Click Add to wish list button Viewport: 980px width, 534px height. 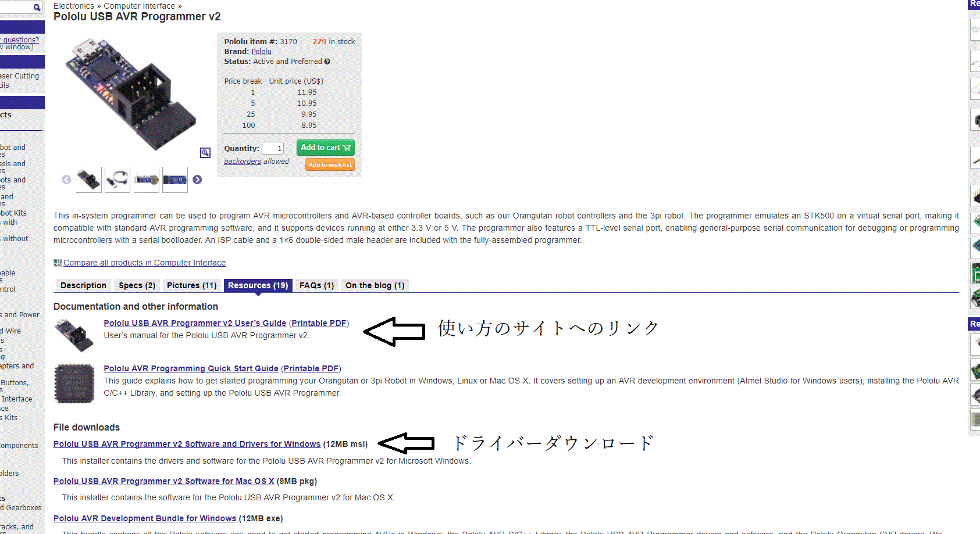(x=330, y=165)
